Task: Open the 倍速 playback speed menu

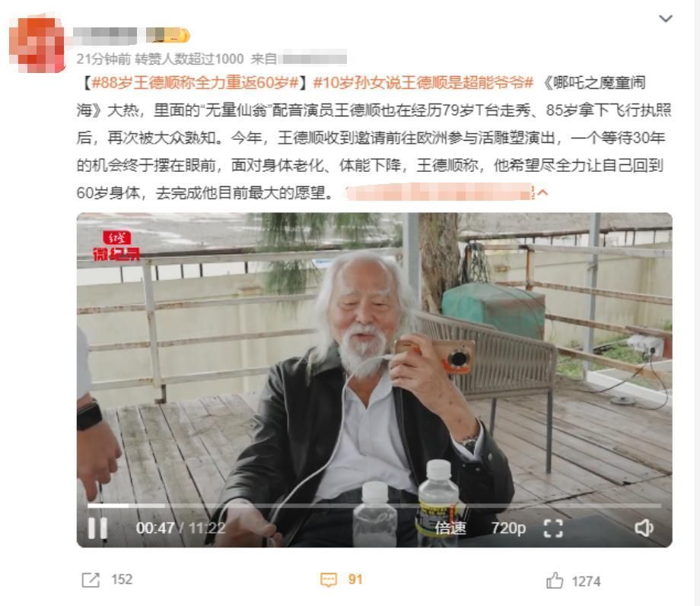Action: click(450, 528)
